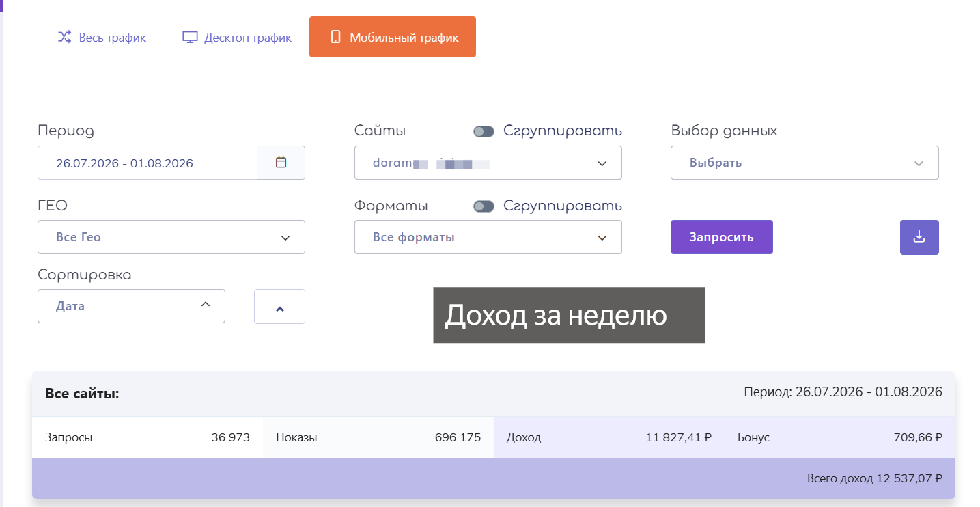Click the Запросы value 36 973
This screenshot has width=980, height=507.
tap(231, 437)
